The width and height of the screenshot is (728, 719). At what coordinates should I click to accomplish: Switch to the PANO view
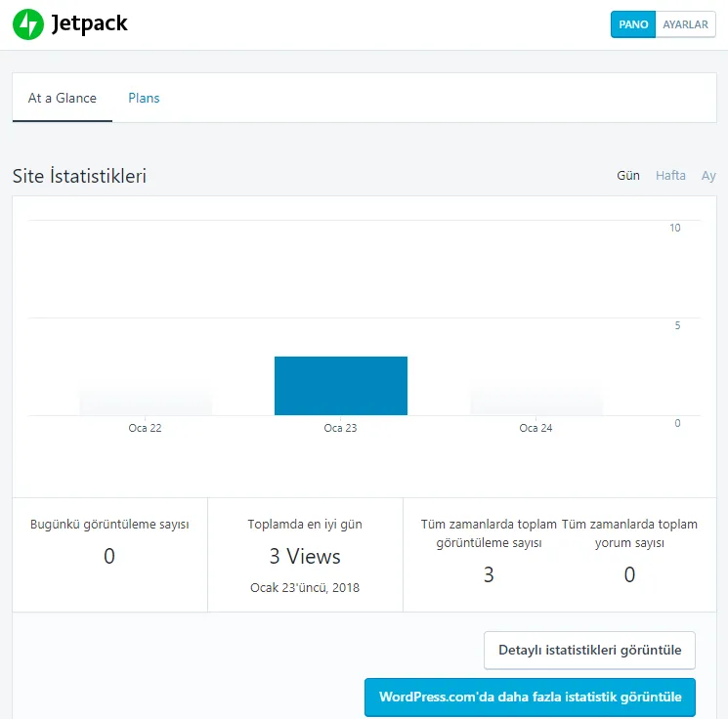pos(633,24)
